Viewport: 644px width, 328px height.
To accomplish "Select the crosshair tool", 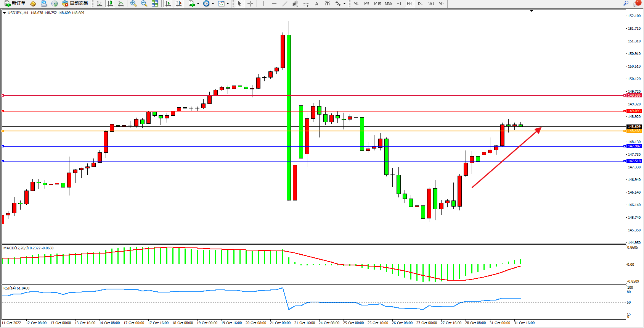I will click(x=250, y=3).
